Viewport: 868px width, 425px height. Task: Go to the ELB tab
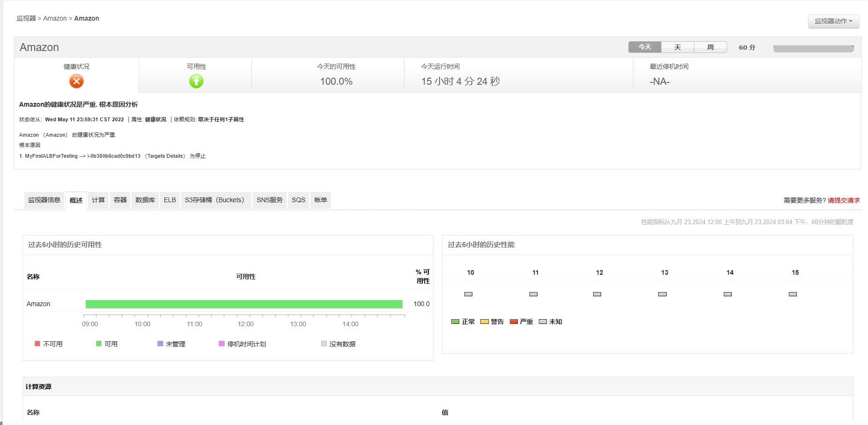pos(170,200)
